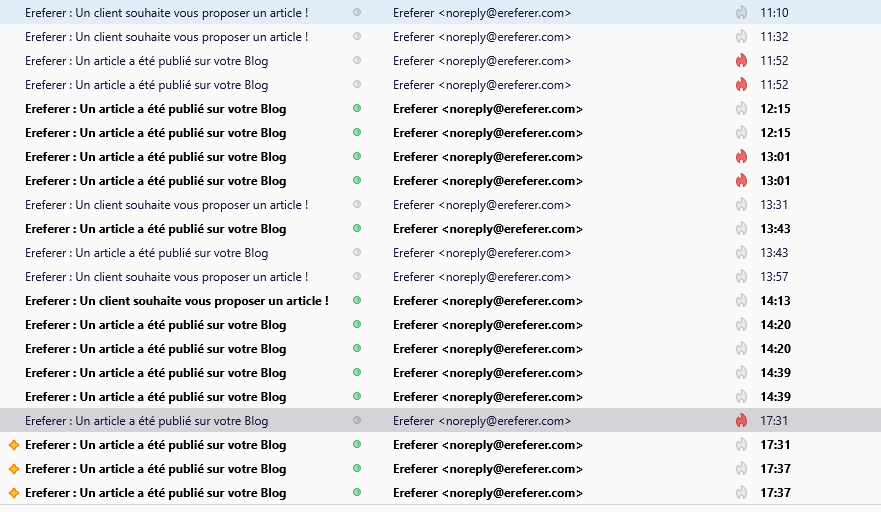The width and height of the screenshot is (881, 512).
Task: Click the Ereferer sender of the 13:31 email
Action: [x=482, y=205]
